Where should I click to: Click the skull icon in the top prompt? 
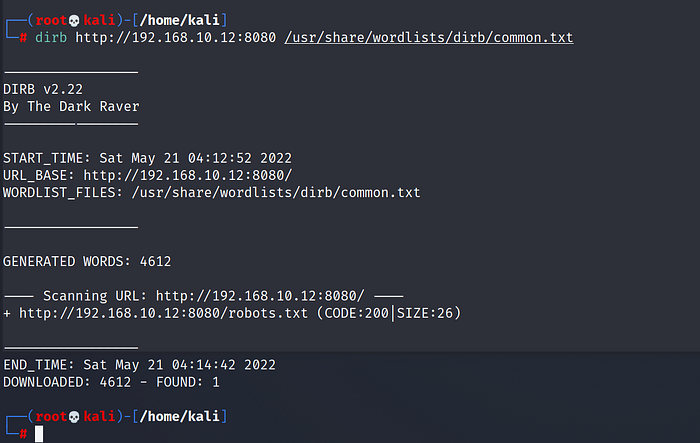(73, 19)
